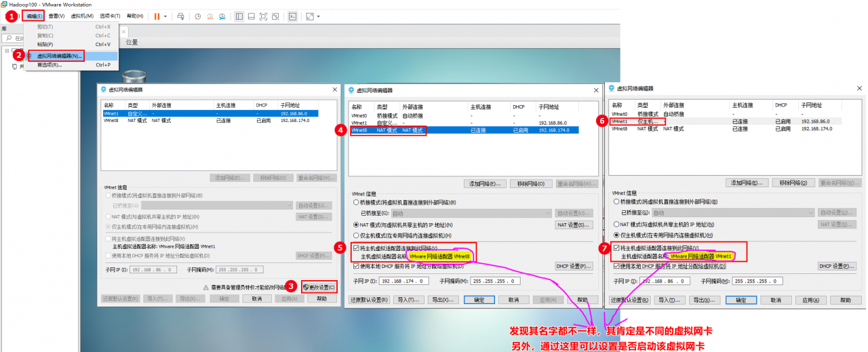Open the Snapshot Manager icon
Image resolution: width=868 pixels, height=352 pixels.
tap(222, 16)
